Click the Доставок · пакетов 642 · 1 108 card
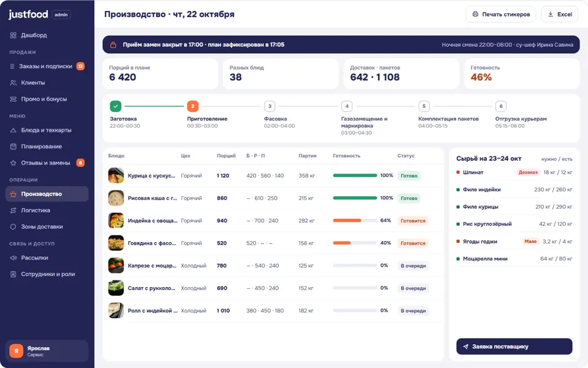588x368 pixels. tap(401, 74)
